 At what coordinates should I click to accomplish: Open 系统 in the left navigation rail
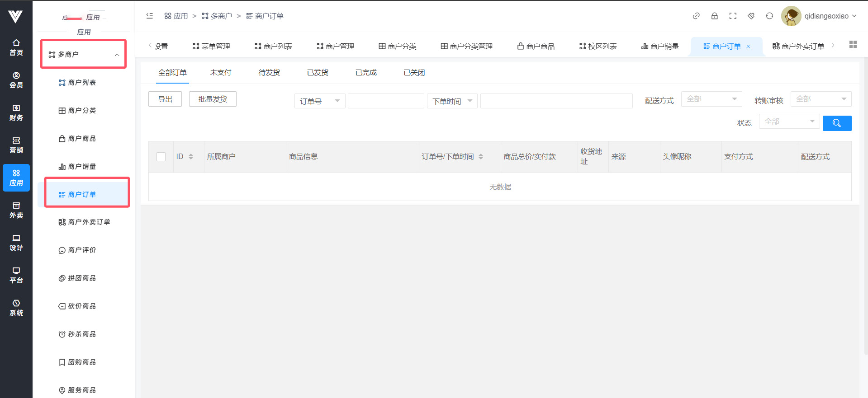click(16, 308)
